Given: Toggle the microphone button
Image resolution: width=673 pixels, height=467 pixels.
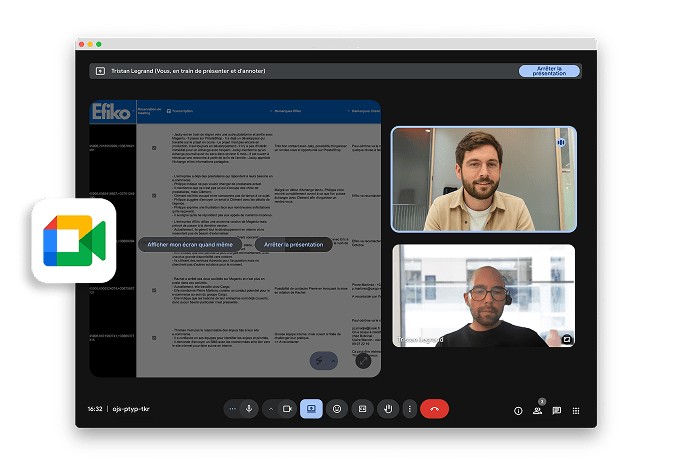Looking at the screenshot, I should point(248,409).
